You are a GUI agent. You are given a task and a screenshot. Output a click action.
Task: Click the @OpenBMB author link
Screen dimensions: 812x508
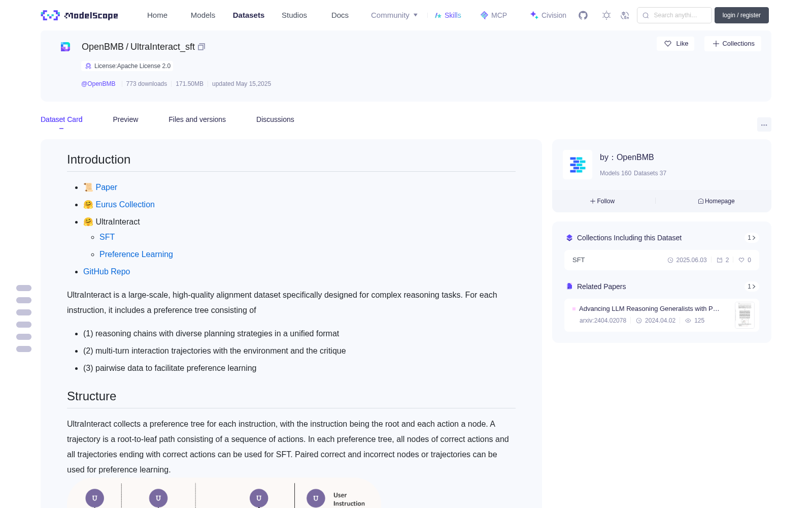click(x=98, y=84)
